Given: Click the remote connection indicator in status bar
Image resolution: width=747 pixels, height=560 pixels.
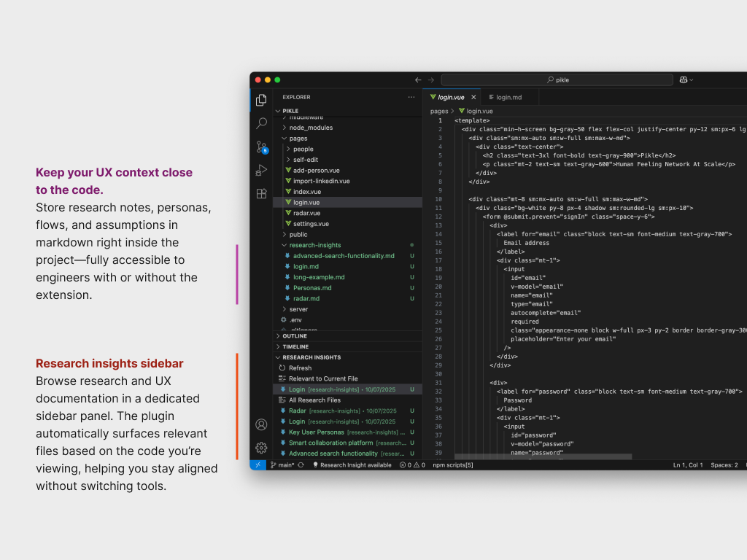Looking at the screenshot, I should coord(257,464).
